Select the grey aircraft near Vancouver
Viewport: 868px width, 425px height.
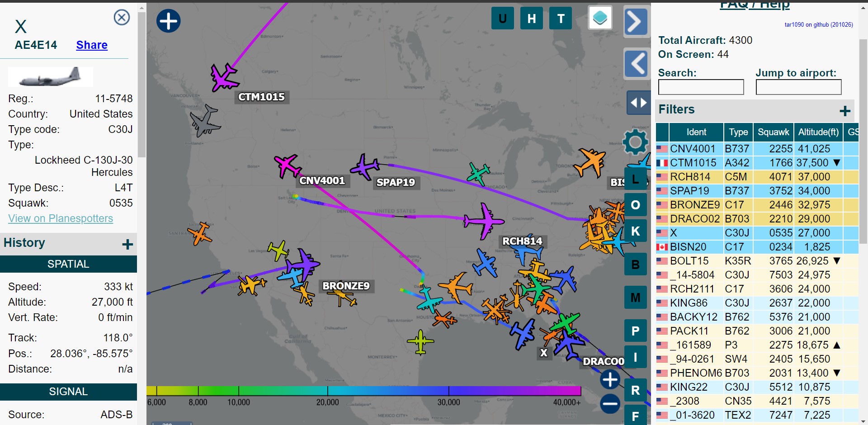205,121
